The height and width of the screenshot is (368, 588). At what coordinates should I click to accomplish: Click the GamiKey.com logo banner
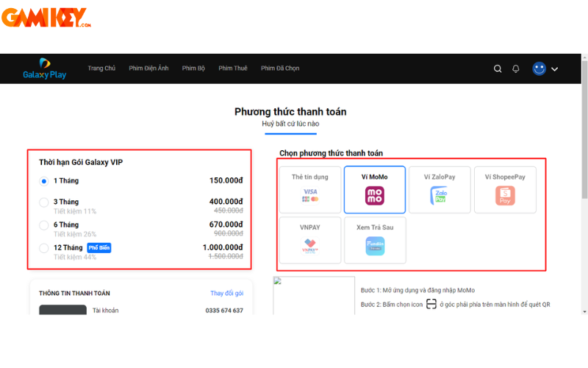(x=47, y=18)
